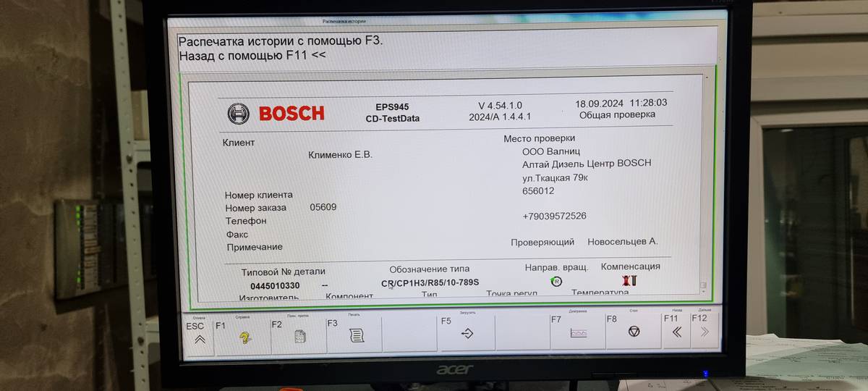Click the Bosch logo in the report
Image resolution: width=868 pixels, height=391 pixels.
pyautogui.click(x=276, y=114)
